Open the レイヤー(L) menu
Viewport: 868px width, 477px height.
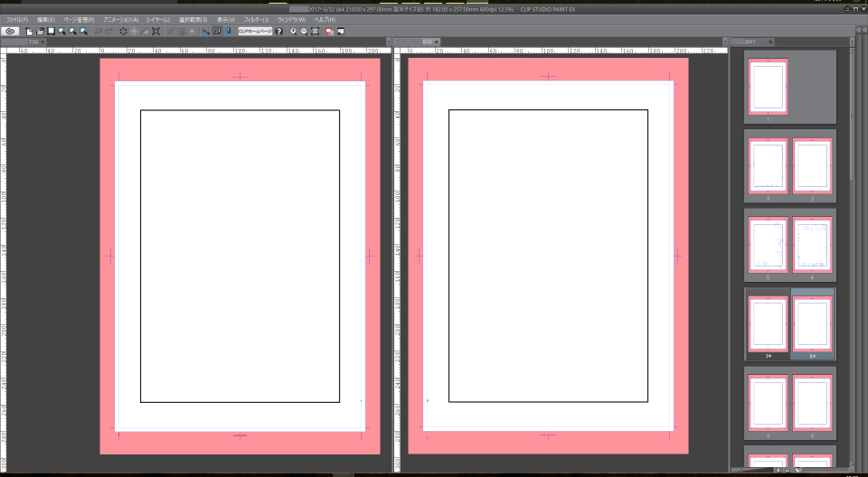click(158, 20)
